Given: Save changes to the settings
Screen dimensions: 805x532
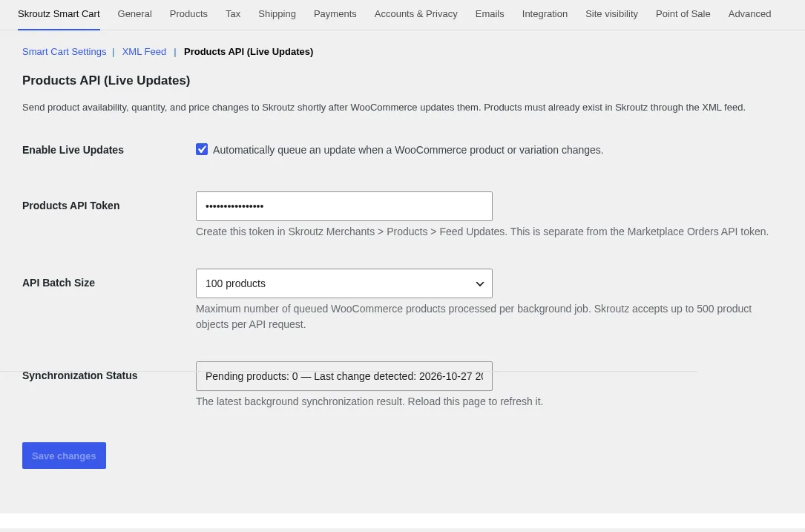Looking at the screenshot, I should click(64, 456).
